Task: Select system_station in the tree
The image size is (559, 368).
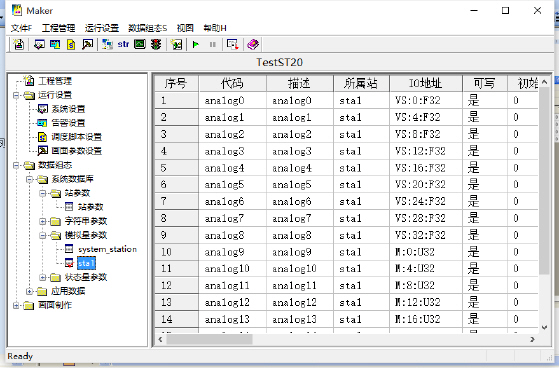Action: click(107, 249)
